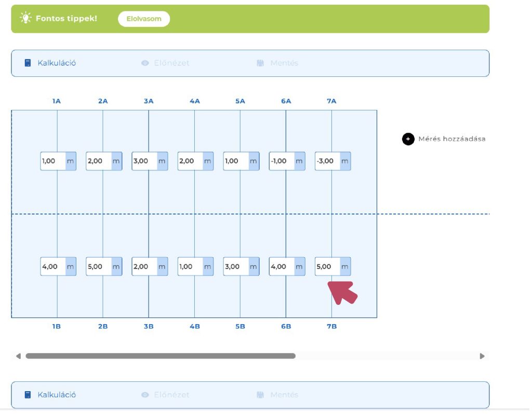Click the eye icon in top Előnézet tab
The height and width of the screenshot is (414, 532).
pos(145,63)
